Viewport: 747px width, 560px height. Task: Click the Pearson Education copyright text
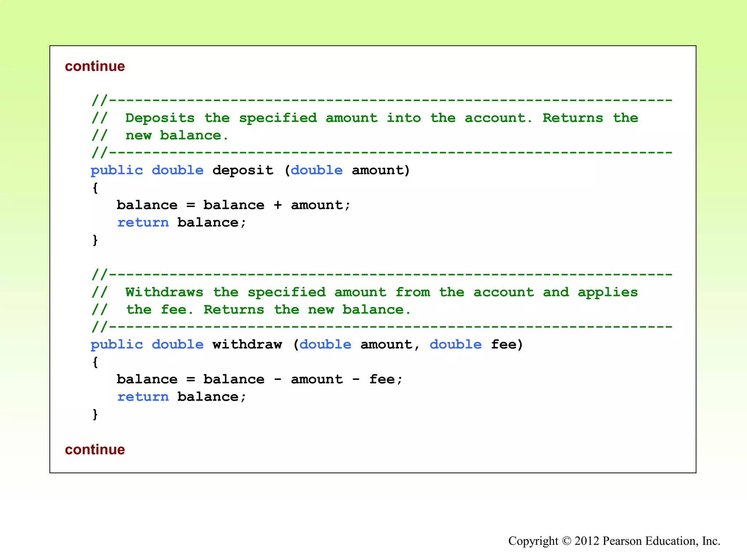[x=614, y=541]
